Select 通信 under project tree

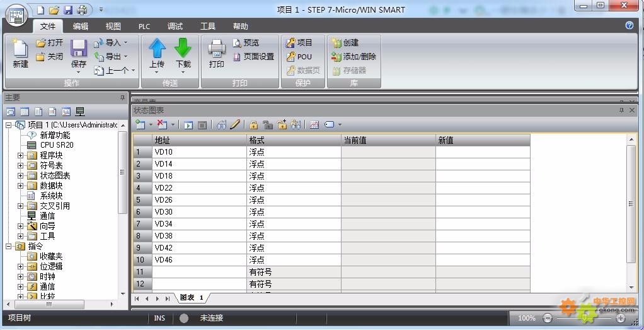47,216
